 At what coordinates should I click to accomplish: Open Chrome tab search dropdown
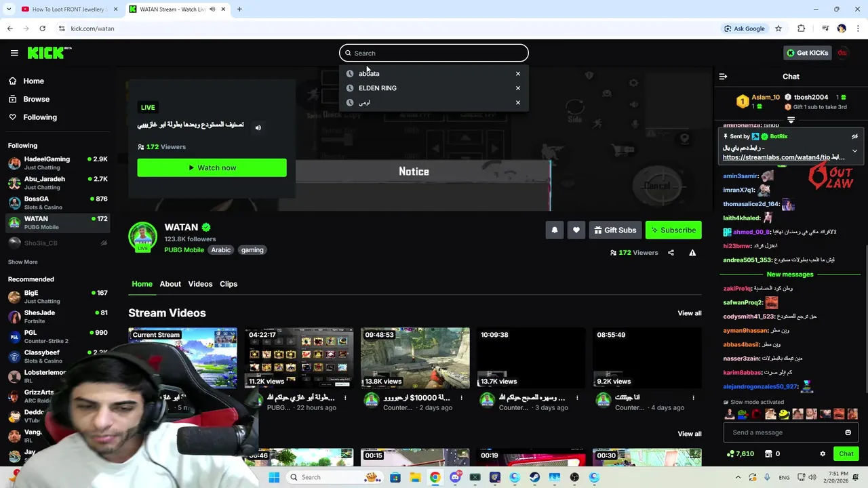click(x=9, y=9)
